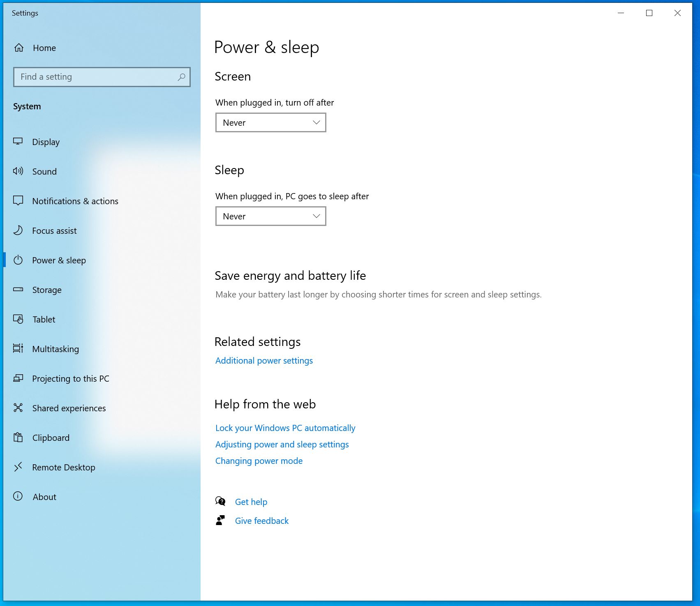Image resolution: width=700 pixels, height=606 pixels.
Task: Click the Storage drive icon
Action: tap(18, 290)
